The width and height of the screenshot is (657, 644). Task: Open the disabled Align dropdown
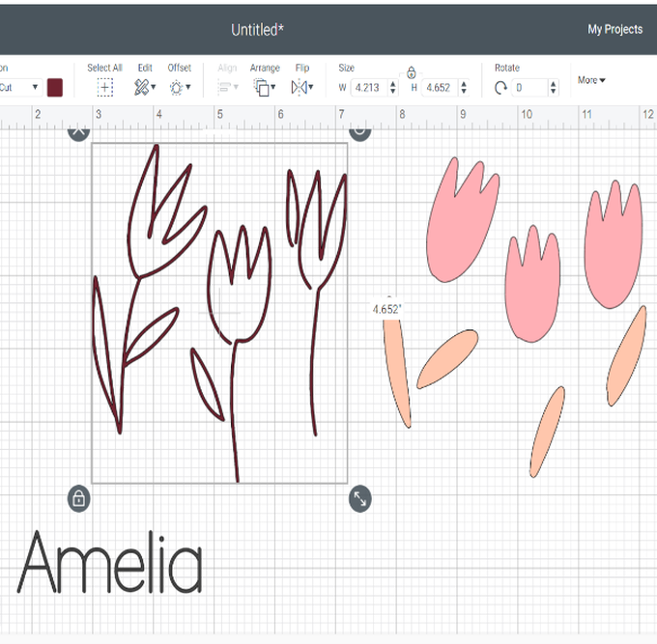click(228, 87)
